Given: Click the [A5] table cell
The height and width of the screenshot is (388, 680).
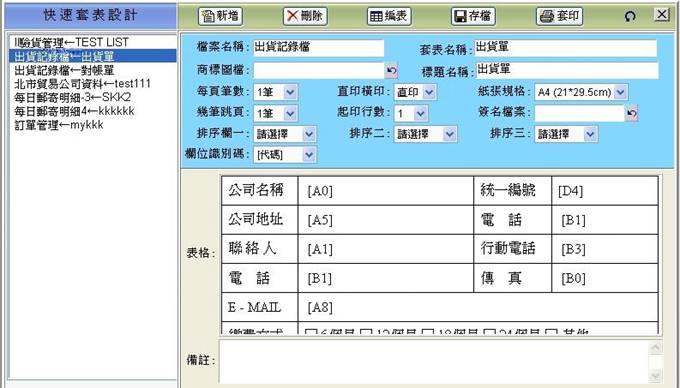Looking at the screenshot, I should pos(386,220).
